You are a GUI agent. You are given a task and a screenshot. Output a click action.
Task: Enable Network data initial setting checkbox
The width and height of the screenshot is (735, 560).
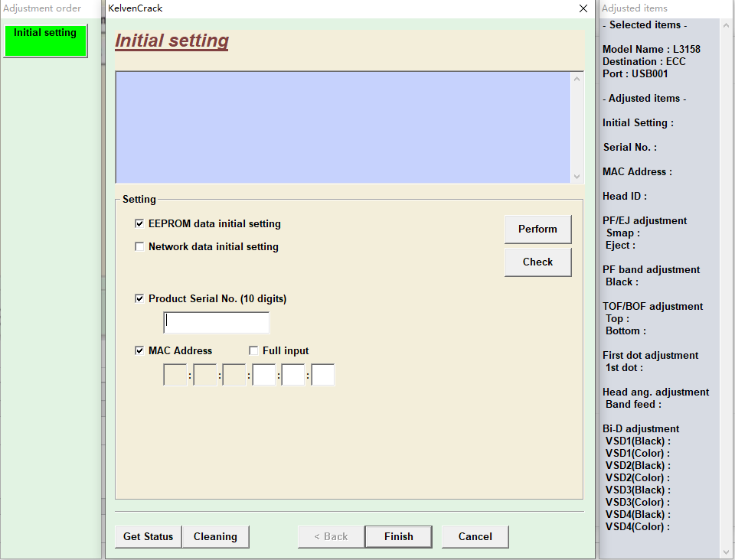point(139,247)
